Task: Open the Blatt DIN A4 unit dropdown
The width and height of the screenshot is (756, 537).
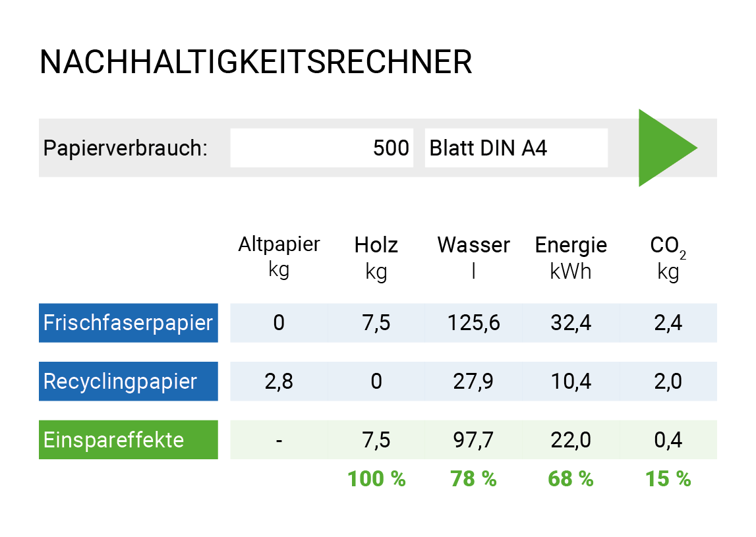Action: click(x=515, y=148)
